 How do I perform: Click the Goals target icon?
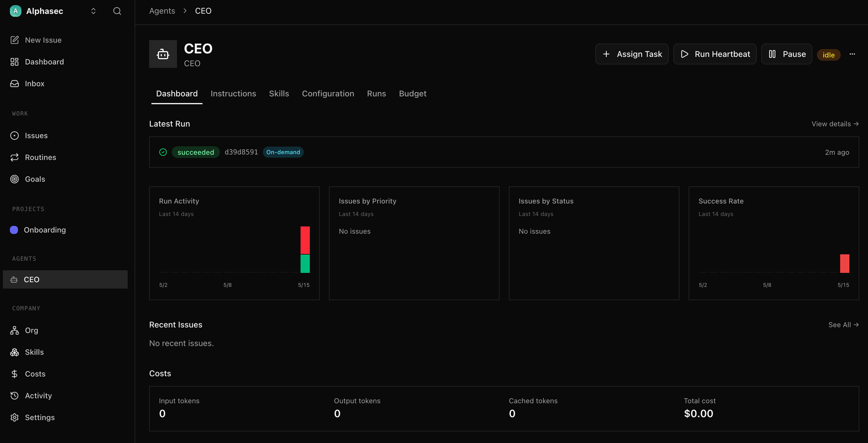(x=14, y=179)
